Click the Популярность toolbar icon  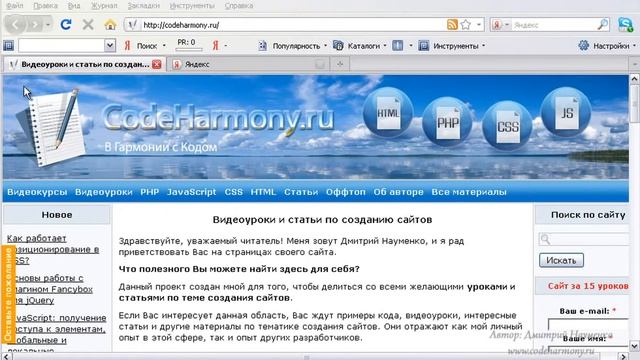[263, 46]
